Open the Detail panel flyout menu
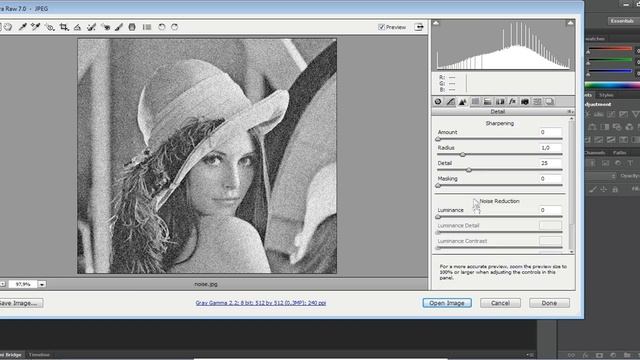 point(570,111)
